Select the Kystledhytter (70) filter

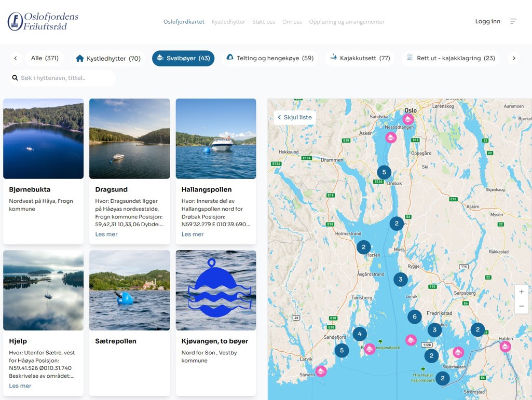[108, 59]
